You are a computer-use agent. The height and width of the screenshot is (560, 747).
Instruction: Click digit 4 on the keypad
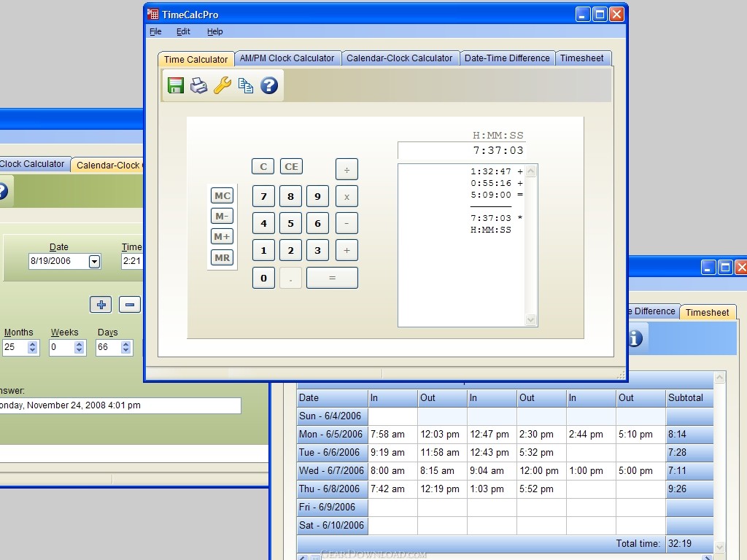263,223
